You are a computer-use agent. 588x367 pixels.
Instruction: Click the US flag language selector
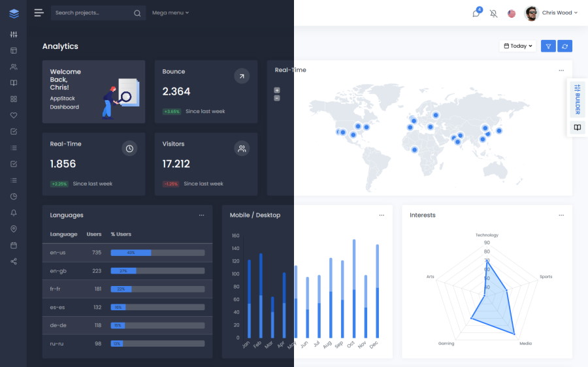[512, 13]
